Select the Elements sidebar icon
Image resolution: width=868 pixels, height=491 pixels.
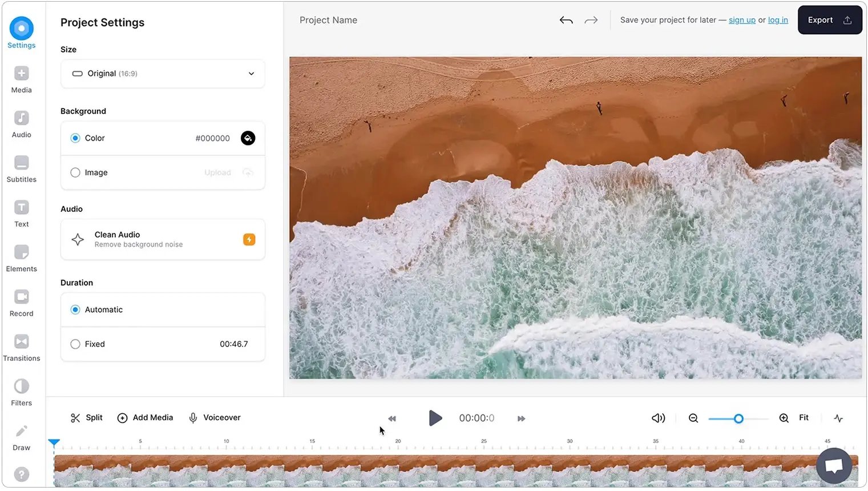pos(21,258)
